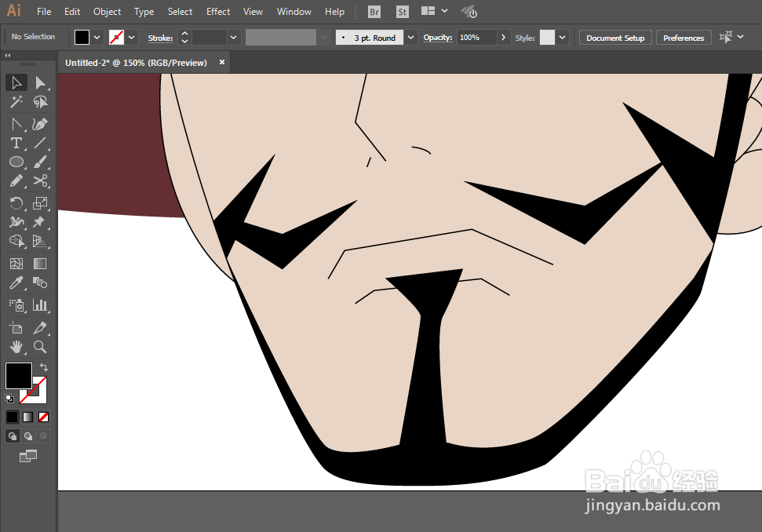
Task: Set paint mode to None
Action: pyautogui.click(x=43, y=417)
